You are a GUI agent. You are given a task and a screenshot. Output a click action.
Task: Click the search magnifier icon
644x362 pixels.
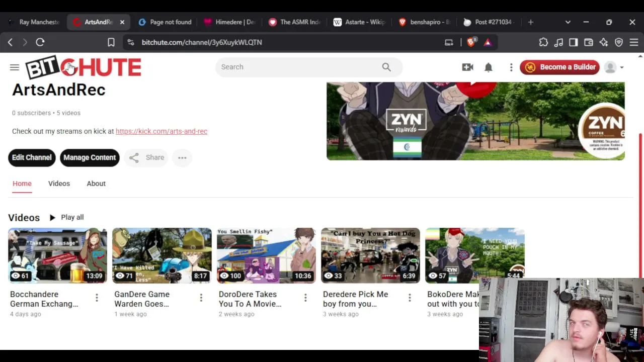(386, 67)
